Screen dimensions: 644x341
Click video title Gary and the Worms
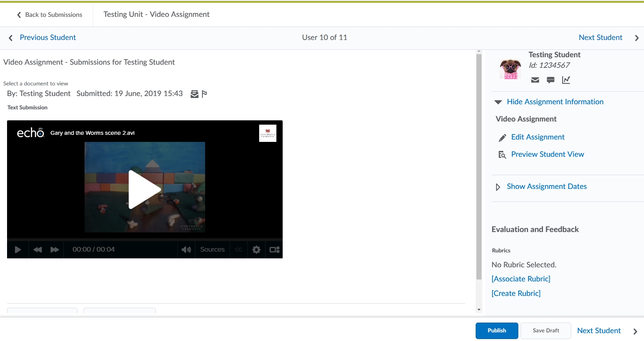pos(92,133)
